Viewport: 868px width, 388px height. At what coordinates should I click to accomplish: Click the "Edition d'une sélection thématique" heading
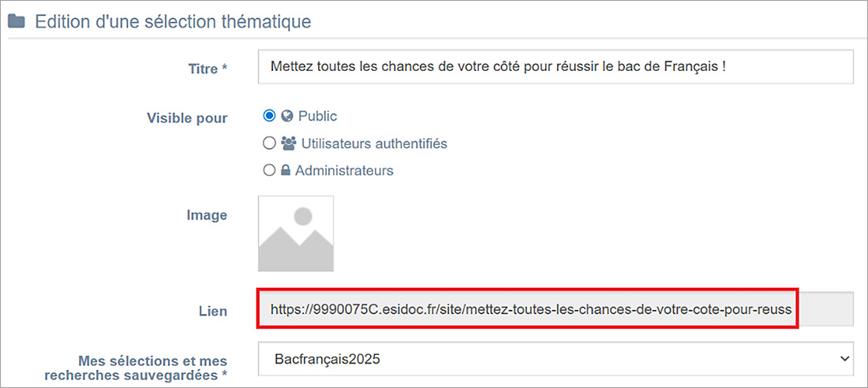point(173,21)
